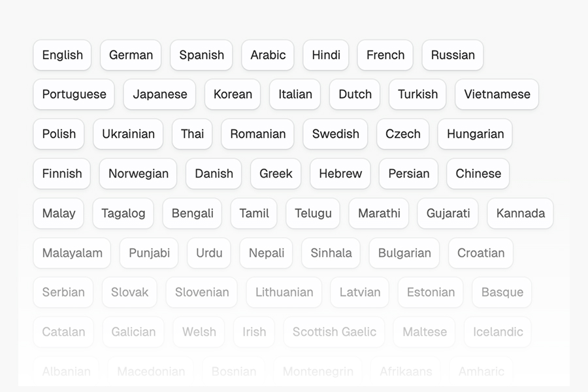Click the Ukrainian language chip

(128, 134)
